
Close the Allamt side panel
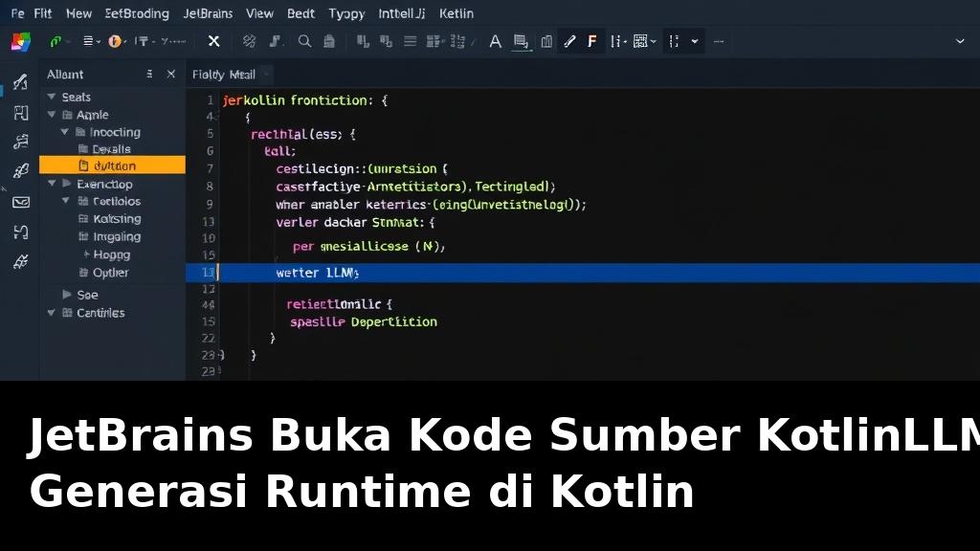tap(170, 74)
